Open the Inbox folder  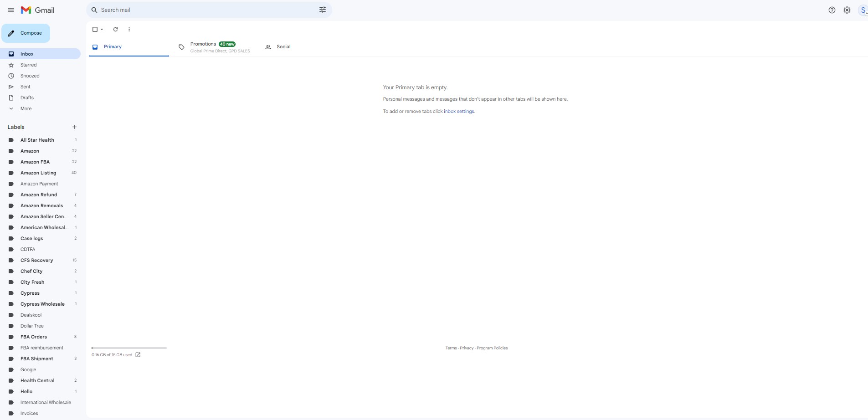tap(40, 54)
